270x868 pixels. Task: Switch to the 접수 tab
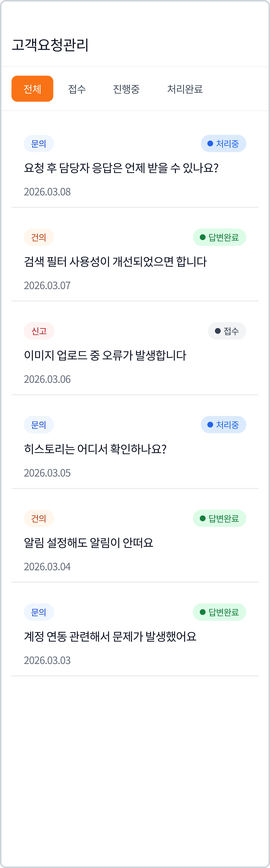click(x=77, y=89)
